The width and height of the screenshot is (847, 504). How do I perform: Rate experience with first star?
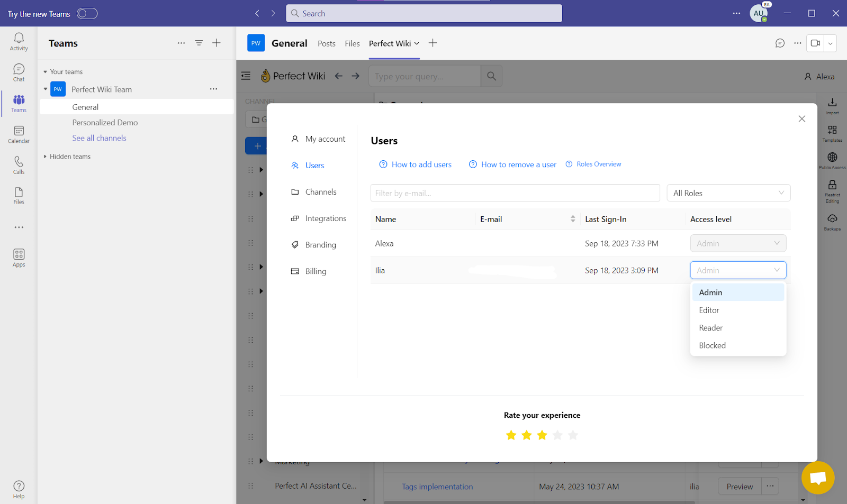point(511,435)
